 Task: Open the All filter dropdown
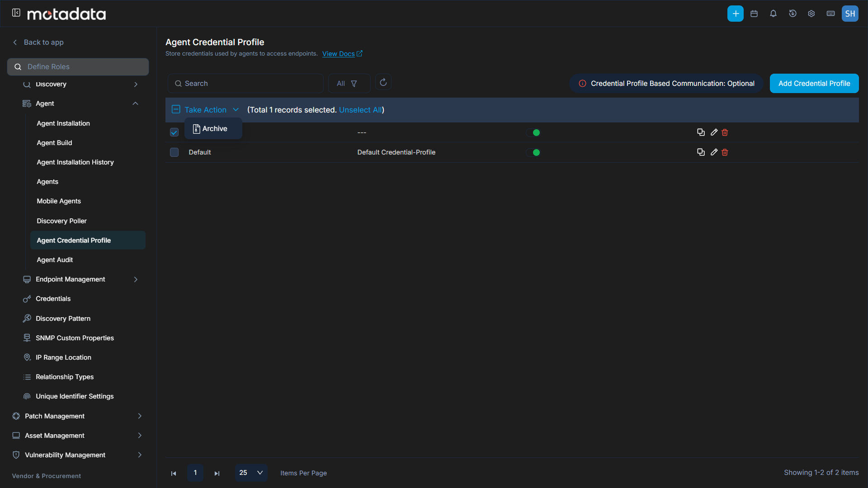349,84
